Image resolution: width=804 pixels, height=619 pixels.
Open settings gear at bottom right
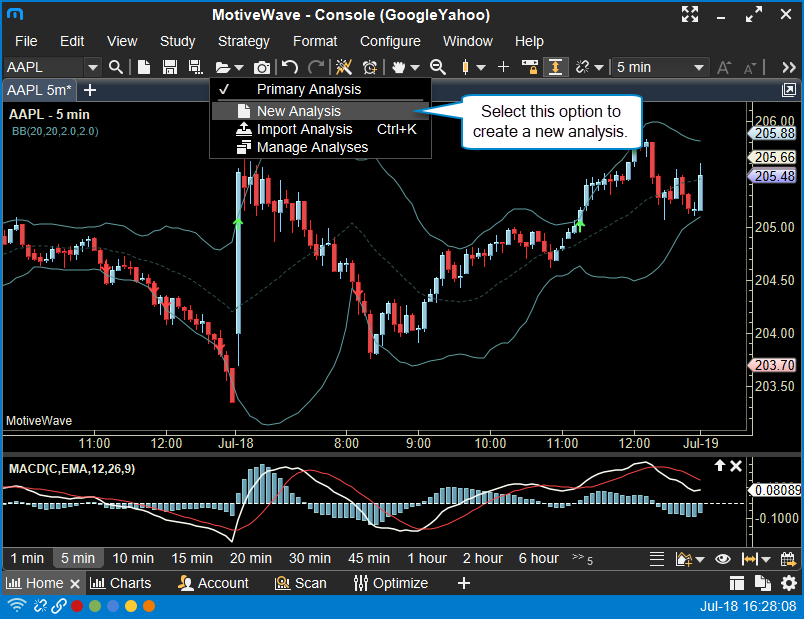tap(789, 583)
